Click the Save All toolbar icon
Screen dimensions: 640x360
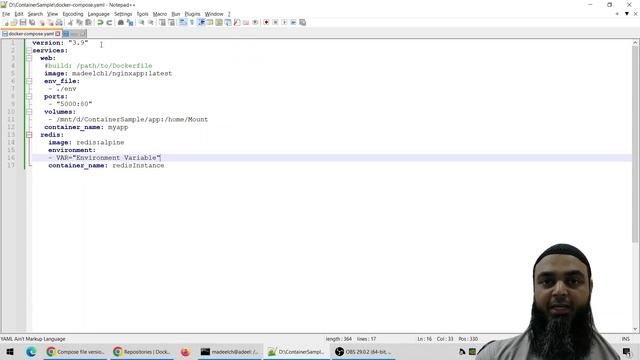click(x=32, y=22)
